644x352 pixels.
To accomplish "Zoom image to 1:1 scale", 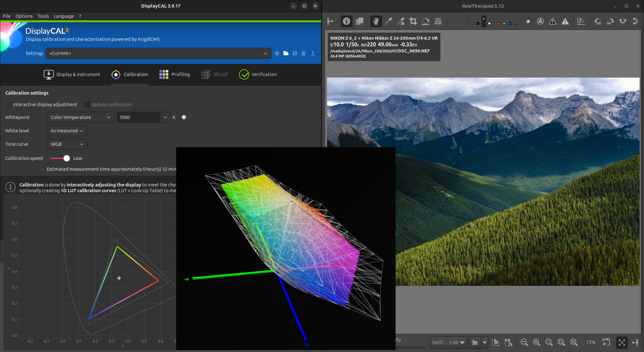I will [x=574, y=342].
